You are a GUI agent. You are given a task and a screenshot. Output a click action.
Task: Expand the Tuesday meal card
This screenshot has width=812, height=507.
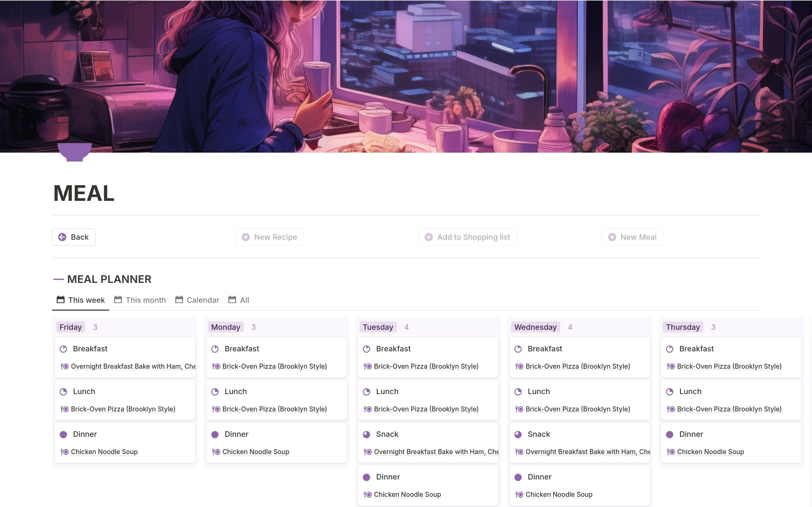coord(379,326)
